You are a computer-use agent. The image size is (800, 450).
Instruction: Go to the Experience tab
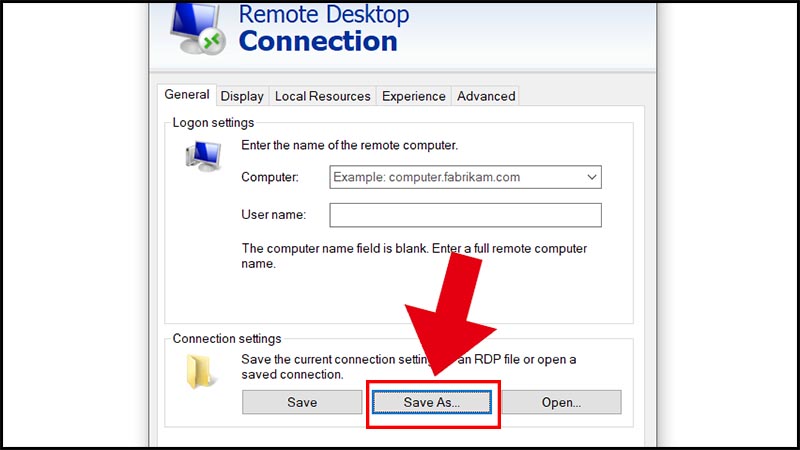point(413,96)
